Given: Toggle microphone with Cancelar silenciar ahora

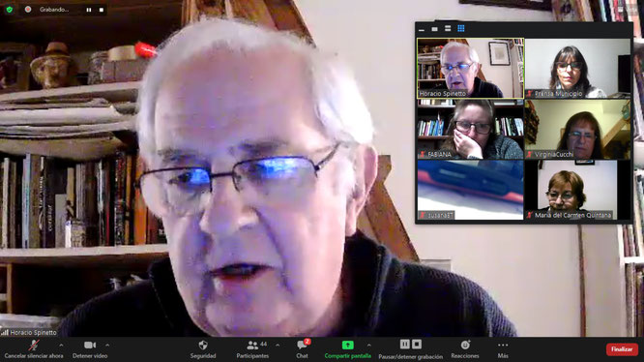Looking at the screenshot, I should pos(34,349).
